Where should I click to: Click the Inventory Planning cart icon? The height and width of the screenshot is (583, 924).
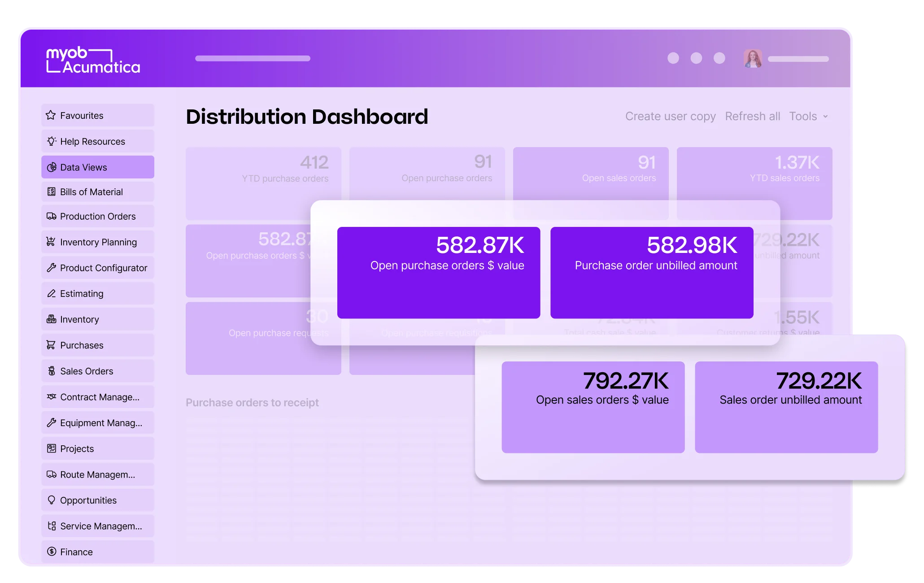51,242
